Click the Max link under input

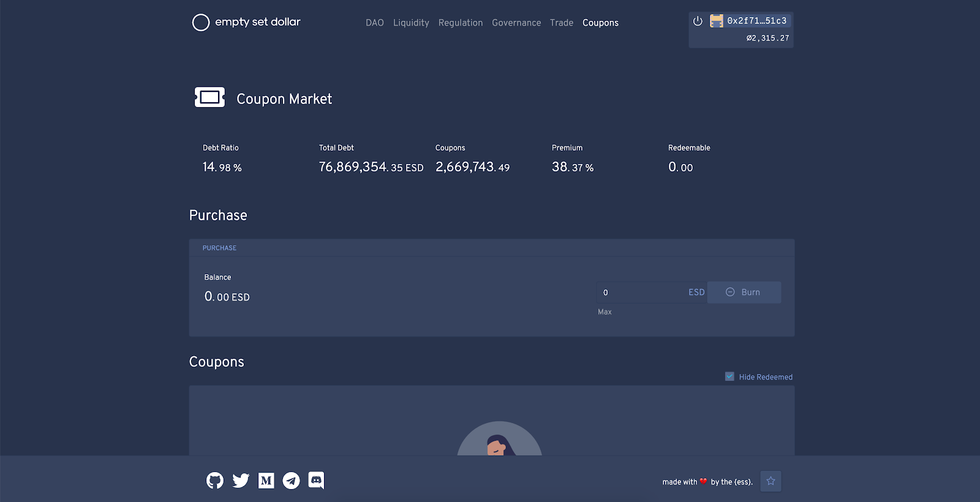[x=605, y=312]
